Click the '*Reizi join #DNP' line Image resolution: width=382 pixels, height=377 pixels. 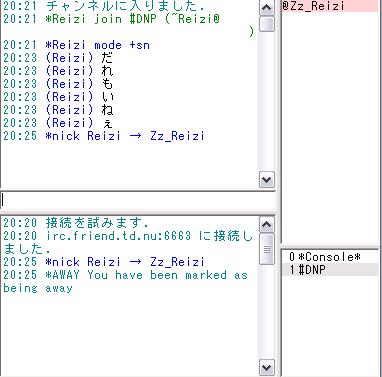[x=128, y=25]
